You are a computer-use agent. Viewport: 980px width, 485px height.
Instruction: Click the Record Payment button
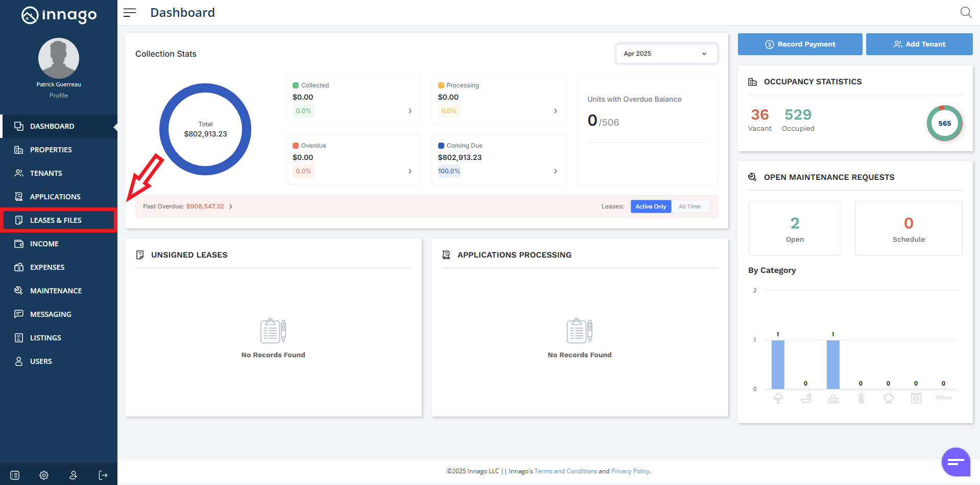pos(800,44)
